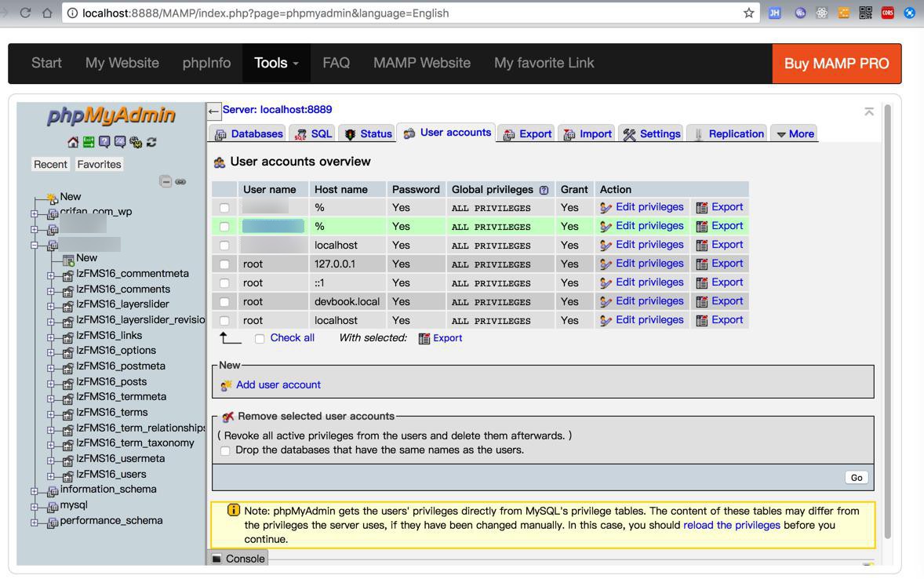Select checkbox in highlighted green user row
924x579 pixels.
(224, 227)
